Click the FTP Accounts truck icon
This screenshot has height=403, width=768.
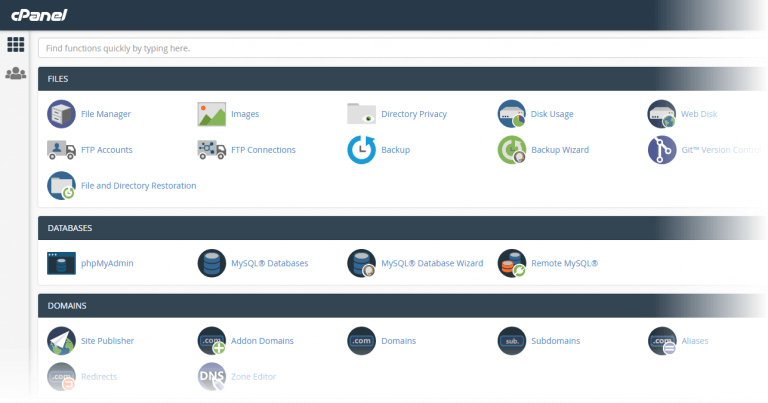61,150
